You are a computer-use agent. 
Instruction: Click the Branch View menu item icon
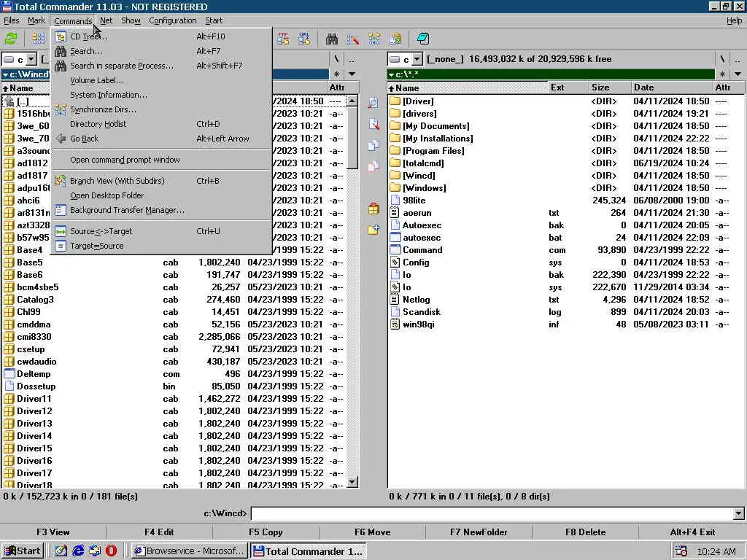pyautogui.click(x=61, y=181)
